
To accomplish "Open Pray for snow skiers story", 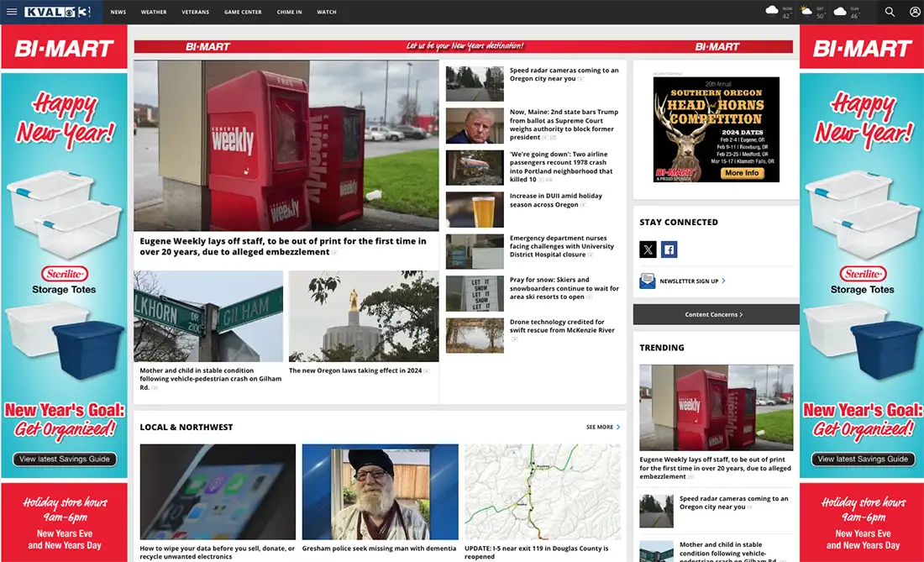I will click(564, 288).
